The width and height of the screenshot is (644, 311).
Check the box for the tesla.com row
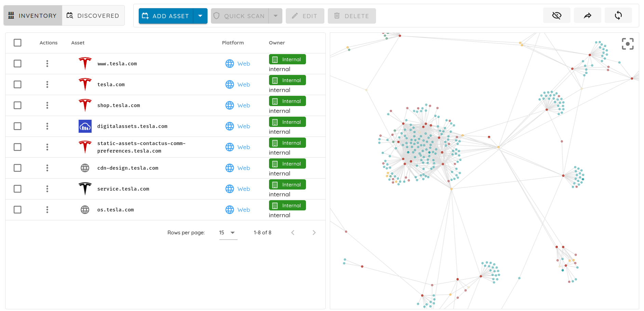(x=17, y=85)
